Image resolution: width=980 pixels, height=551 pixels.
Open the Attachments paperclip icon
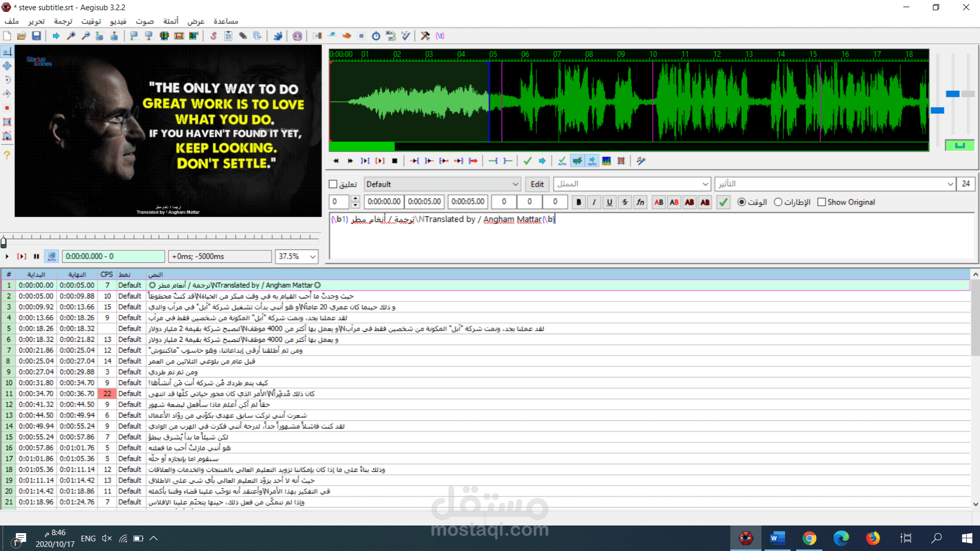click(x=243, y=36)
